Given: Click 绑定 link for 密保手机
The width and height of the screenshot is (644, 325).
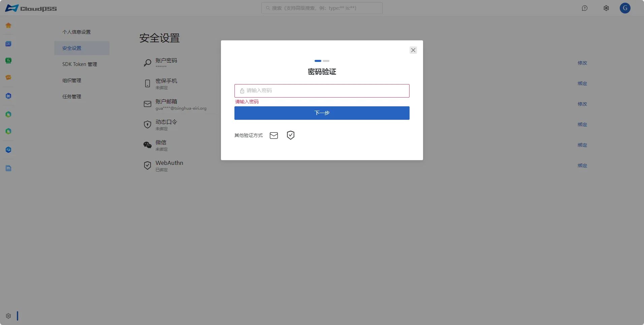Looking at the screenshot, I should 582,83.
